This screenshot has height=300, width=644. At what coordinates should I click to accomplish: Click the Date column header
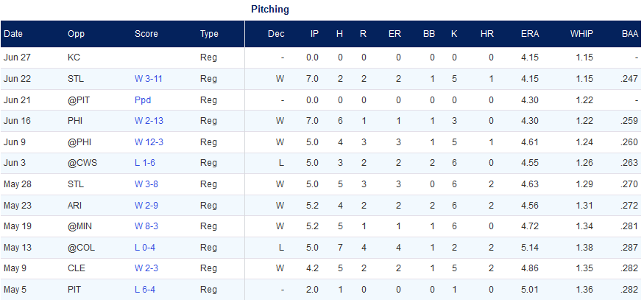pyautogui.click(x=13, y=34)
